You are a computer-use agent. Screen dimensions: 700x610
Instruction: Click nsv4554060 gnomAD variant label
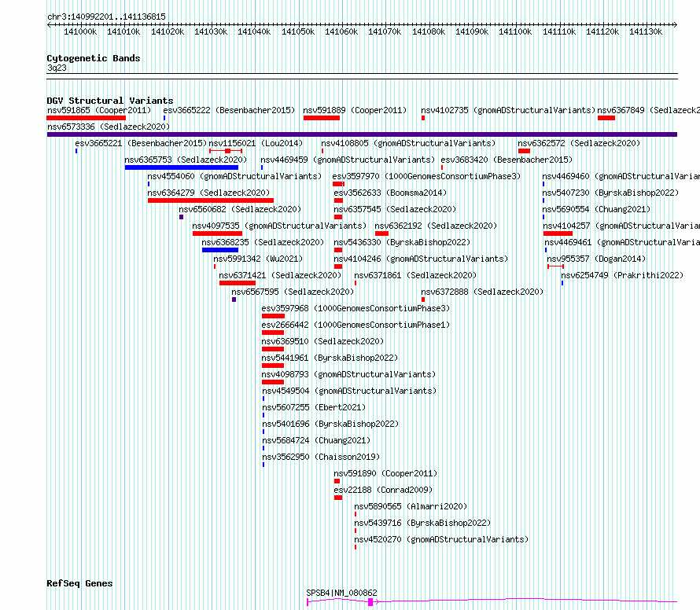click(x=234, y=176)
